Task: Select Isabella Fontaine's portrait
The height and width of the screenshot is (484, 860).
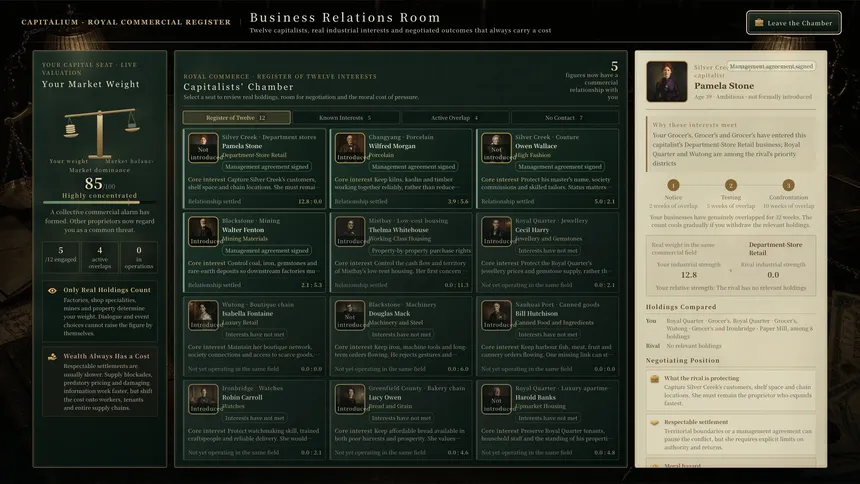Action: (x=203, y=316)
